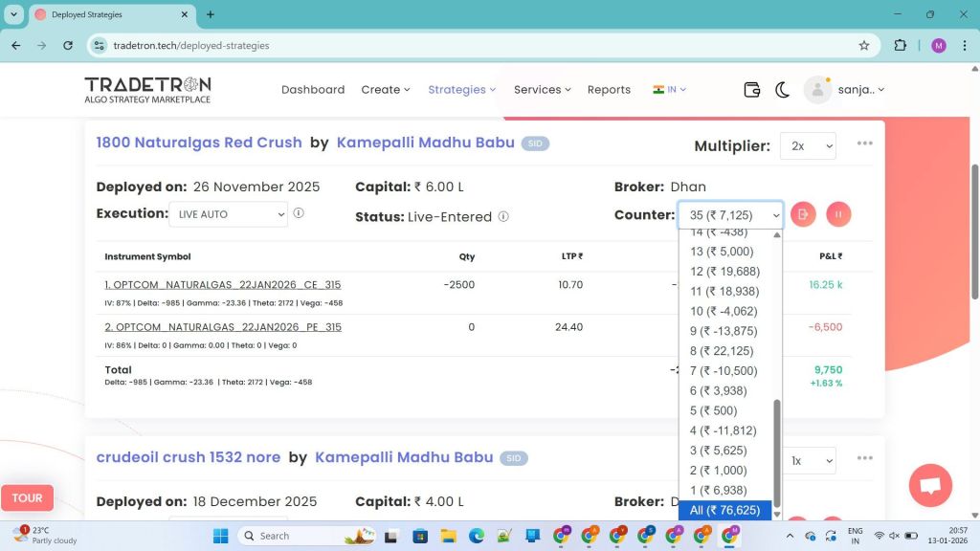This screenshot has height=551, width=980.
Task: Click the info icon beside Execution dropdown
Action: pyautogui.click(x=299, y=214)
